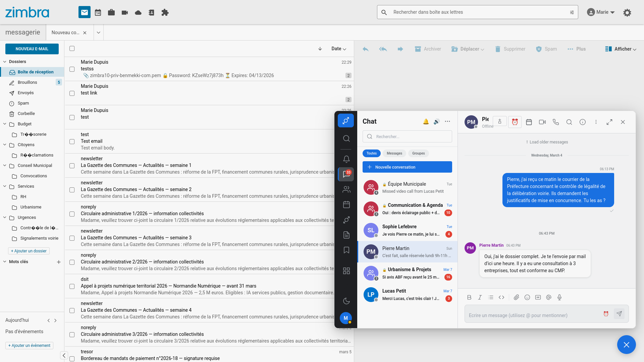Viewport: 644px width, 362px height.
Task: Open the Contacts icon in chat sidebar
Action: [x=346, y=189]
